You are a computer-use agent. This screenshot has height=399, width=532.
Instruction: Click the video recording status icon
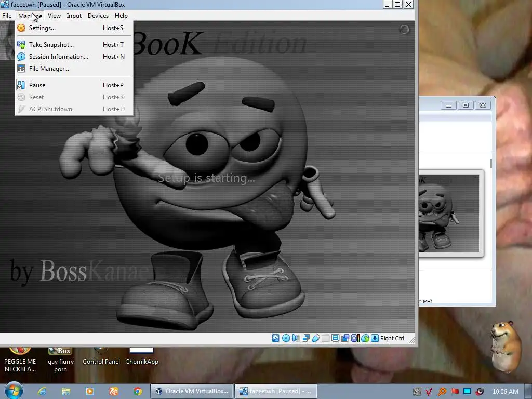coord(345,338)
